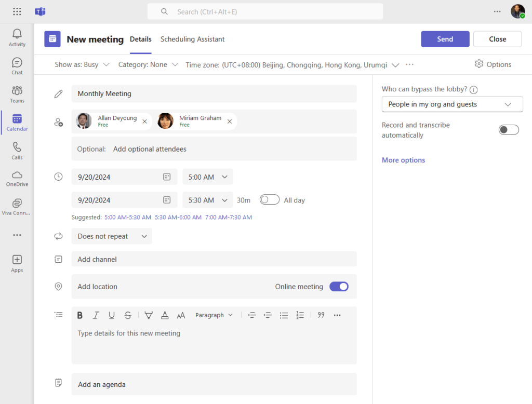Open Teams in the sidebar
Screen dimensions: 532x404
click(x=17, y=95)
